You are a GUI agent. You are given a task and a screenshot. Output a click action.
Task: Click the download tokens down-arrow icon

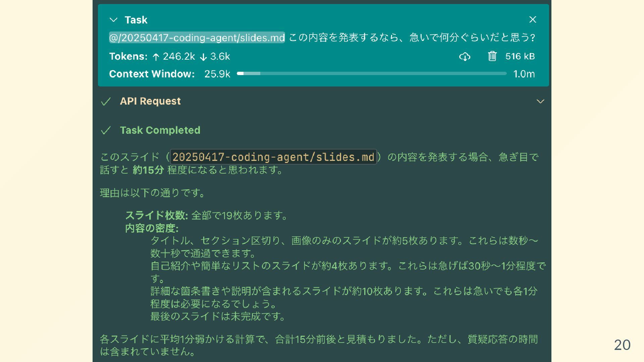[203, 57]
